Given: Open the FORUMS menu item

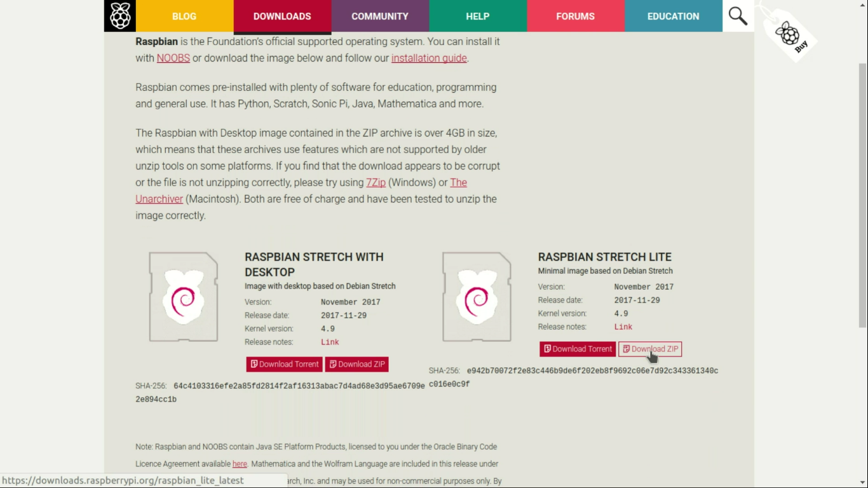Looking at the screenshot, I should [x=576, y=16].
